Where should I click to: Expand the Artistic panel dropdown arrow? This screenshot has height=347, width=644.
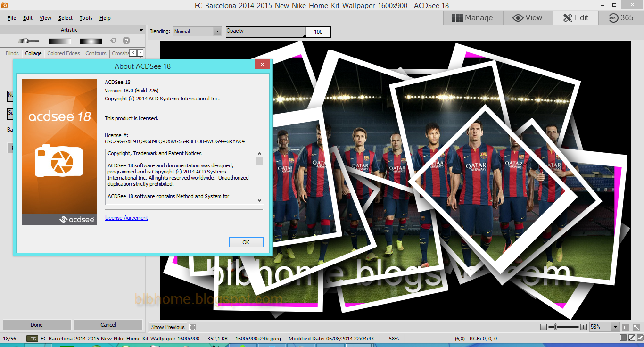click(x=141, y=30)
